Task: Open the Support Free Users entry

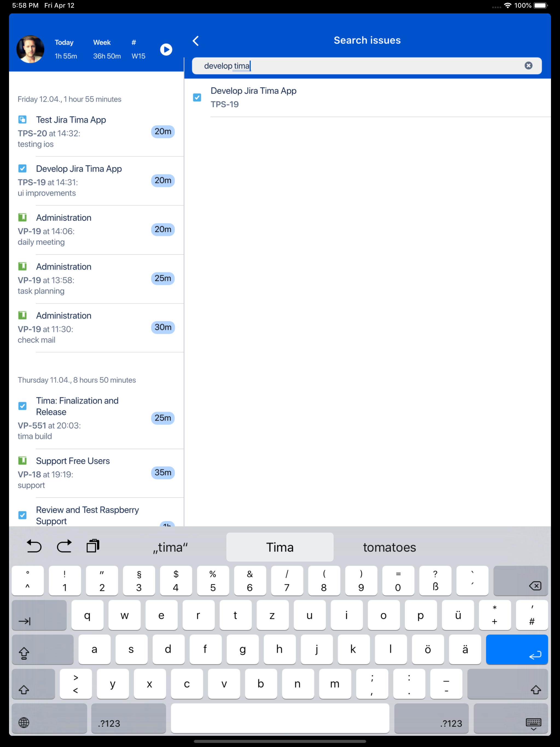Action: click(96, 473)
